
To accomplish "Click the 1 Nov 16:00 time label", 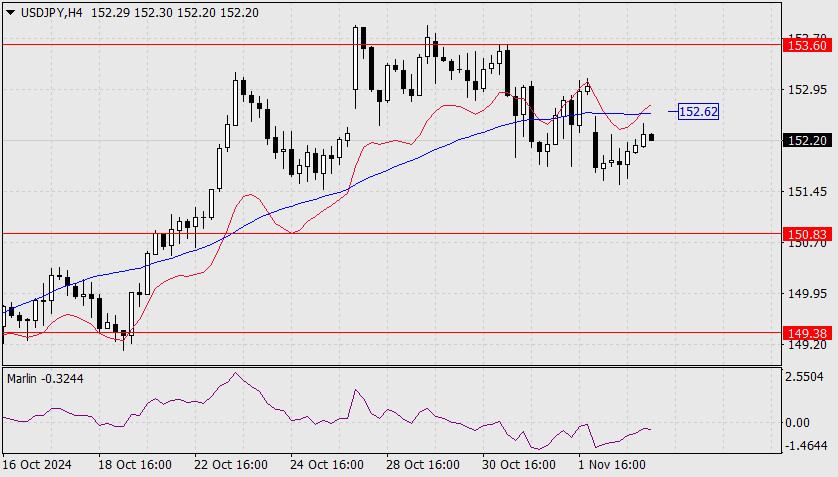I will [x=613, y=465].
